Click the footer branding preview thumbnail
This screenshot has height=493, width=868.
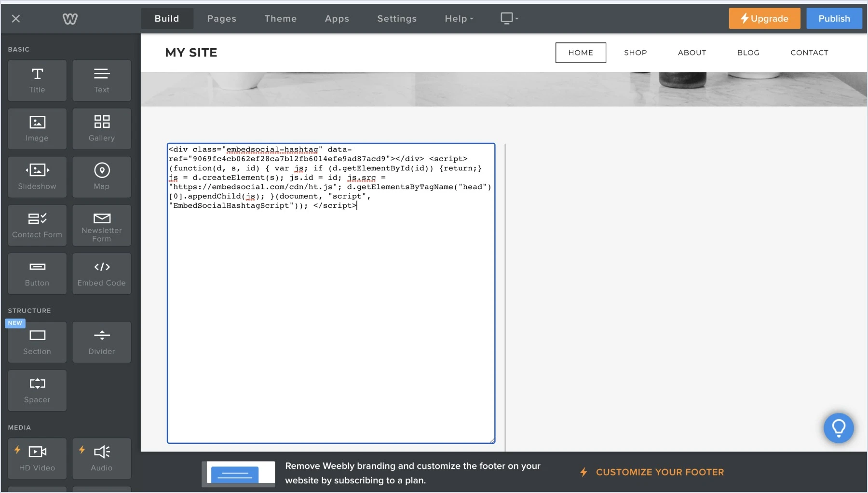[x=239, y=474]
